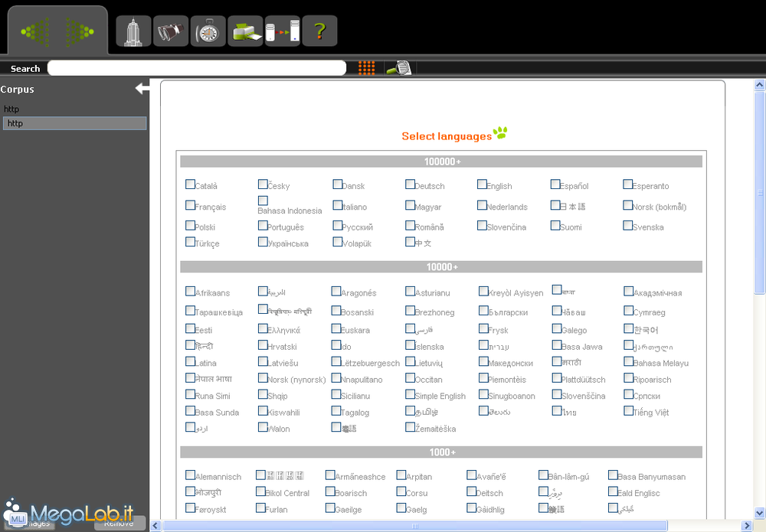Click the magnifier over document search icon
This screenshot has height=532, width=766.
(x=399, y=68)
